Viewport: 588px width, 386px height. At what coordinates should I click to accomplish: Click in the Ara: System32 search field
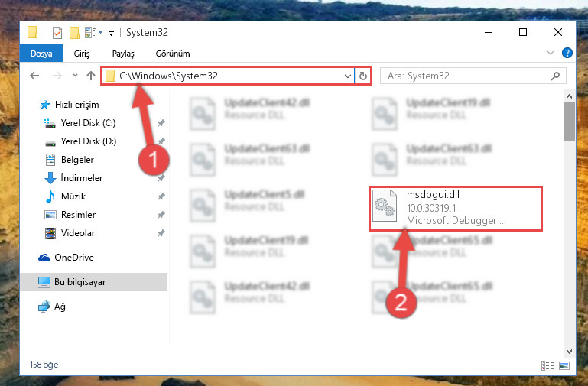click(467, 76)
